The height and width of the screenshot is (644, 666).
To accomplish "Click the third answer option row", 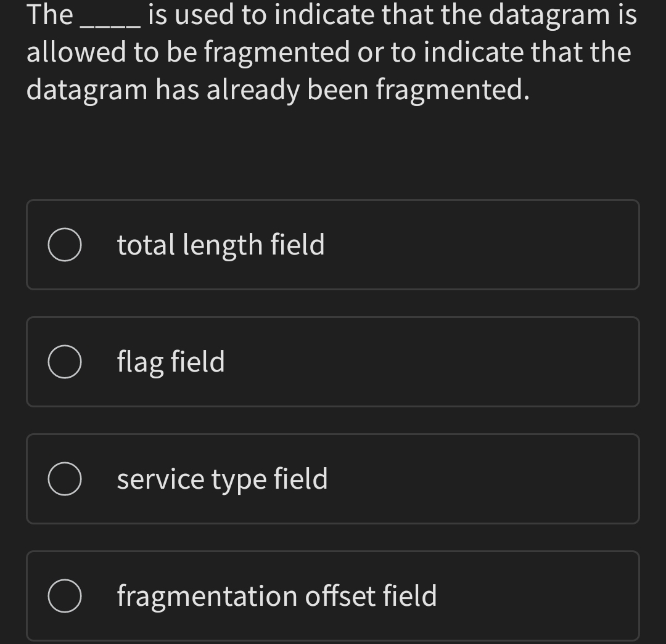I will pos(333,479).
